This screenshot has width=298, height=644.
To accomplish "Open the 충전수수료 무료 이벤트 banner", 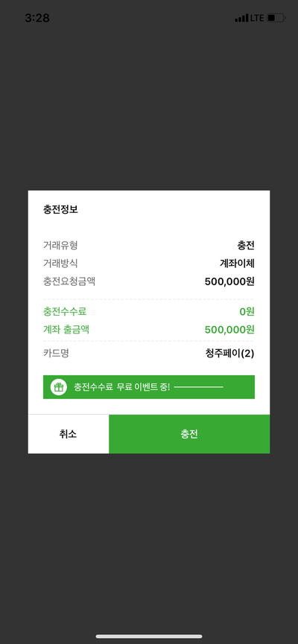I will (149, 387).
